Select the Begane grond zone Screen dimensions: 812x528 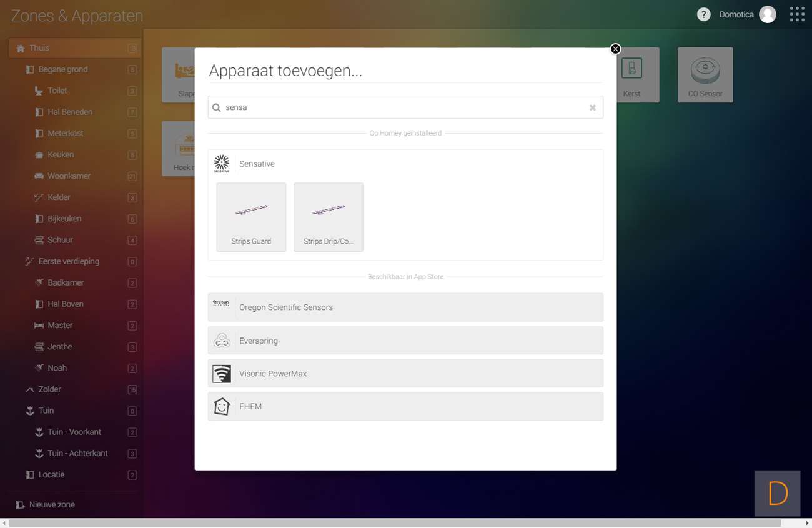pos(74,69)
